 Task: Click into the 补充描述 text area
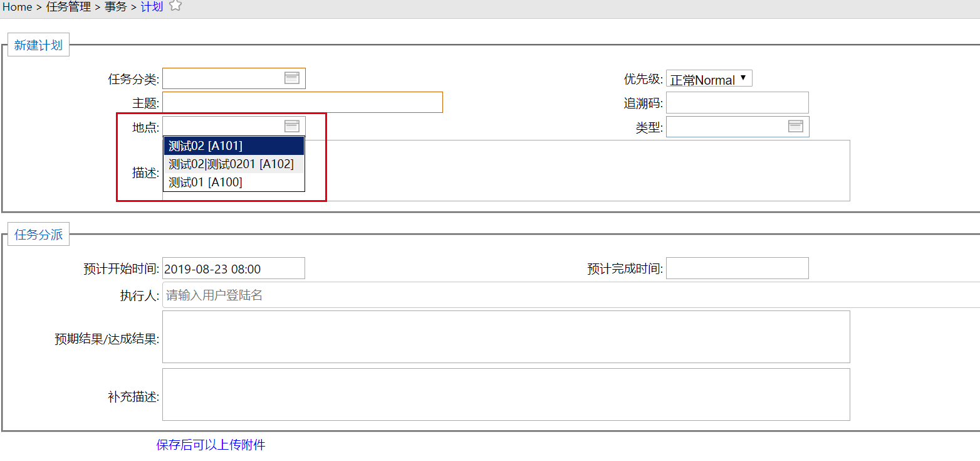[x=506, y=395]
